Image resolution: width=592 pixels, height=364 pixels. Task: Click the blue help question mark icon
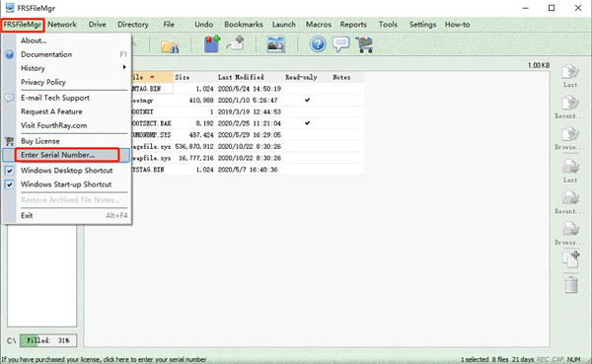318,44
